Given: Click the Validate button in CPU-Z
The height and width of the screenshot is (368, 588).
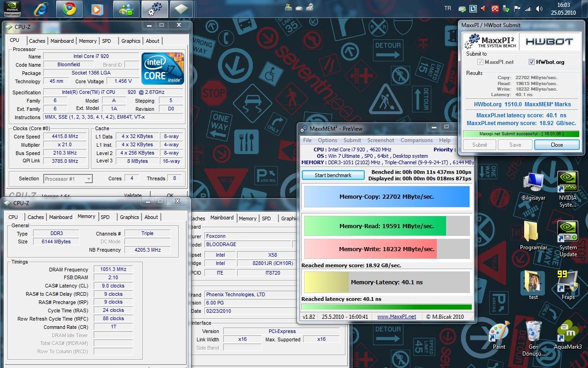Looking at the screenshot, I should click(133, 195).
